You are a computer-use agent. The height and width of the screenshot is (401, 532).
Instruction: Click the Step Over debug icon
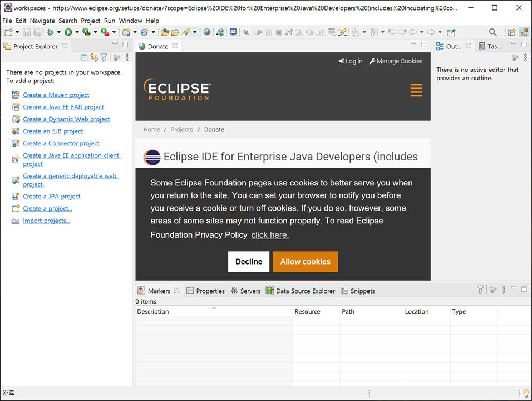click(x=309, y=32)
